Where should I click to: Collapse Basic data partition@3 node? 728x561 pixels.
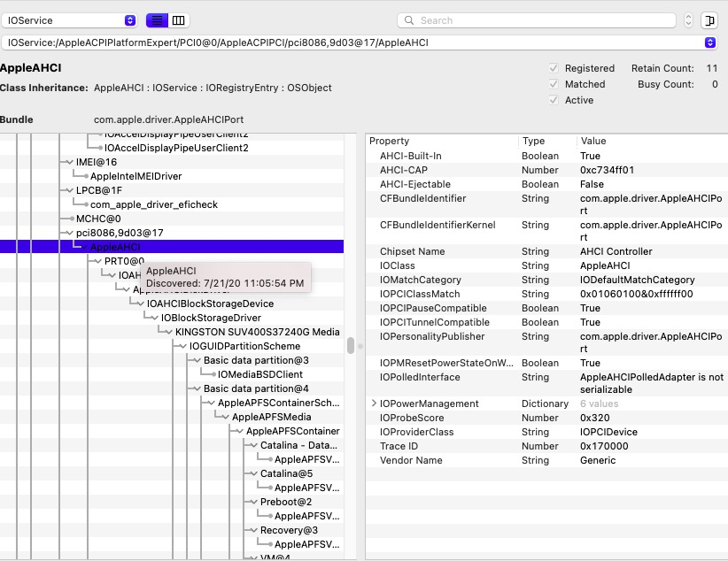pos(197,360)
